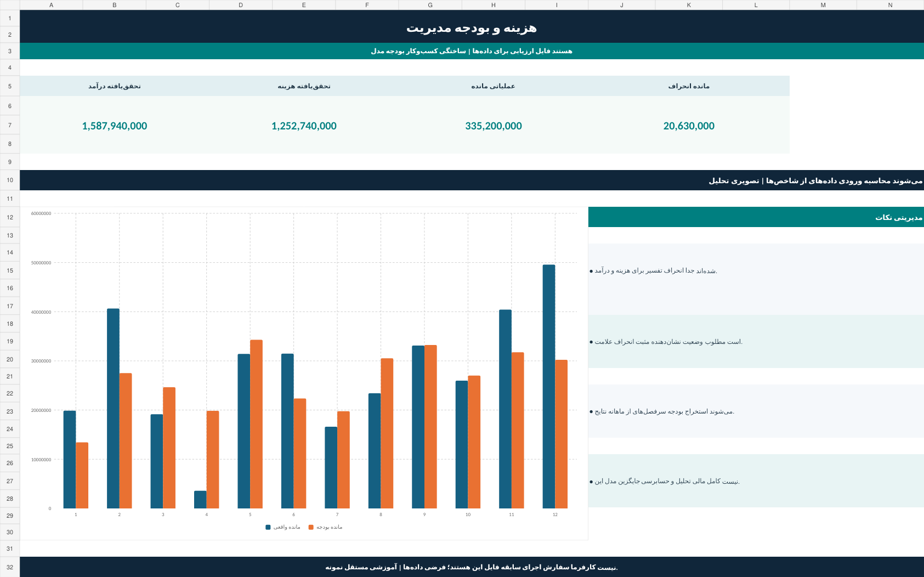Select column G header
The image size is (924, 577).
pyautogui.click(x=430, y=5)
